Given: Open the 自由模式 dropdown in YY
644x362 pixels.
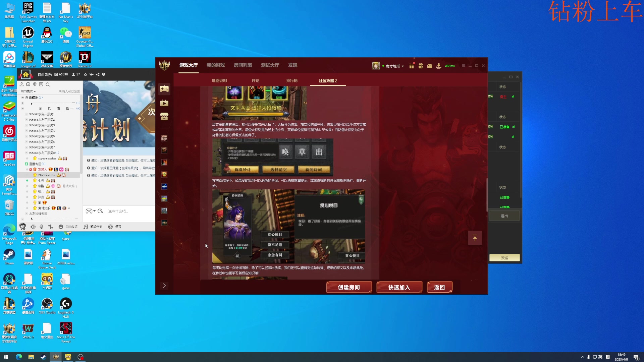Looking at the screenshot, I should [x=28, y=91].
